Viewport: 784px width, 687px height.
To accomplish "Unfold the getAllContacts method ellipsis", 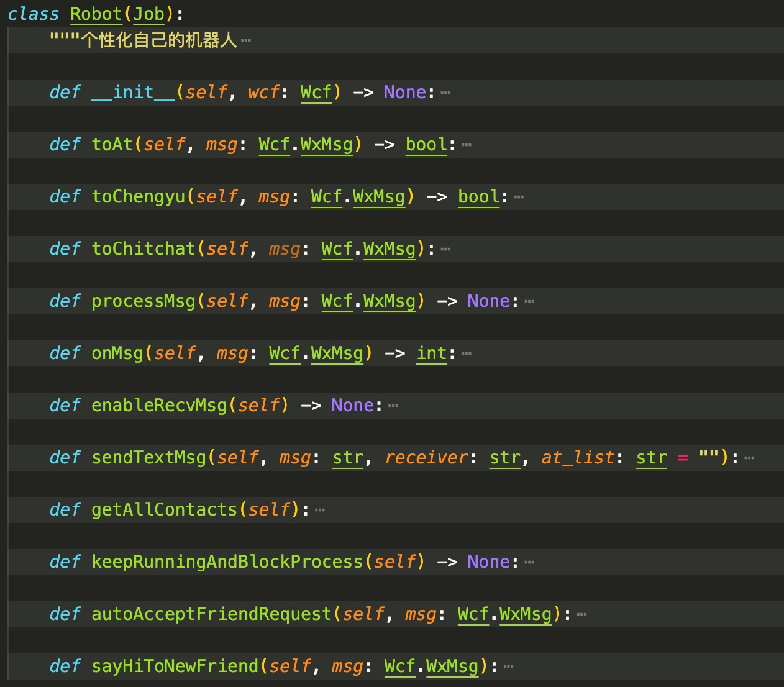I will coord(320,511).
